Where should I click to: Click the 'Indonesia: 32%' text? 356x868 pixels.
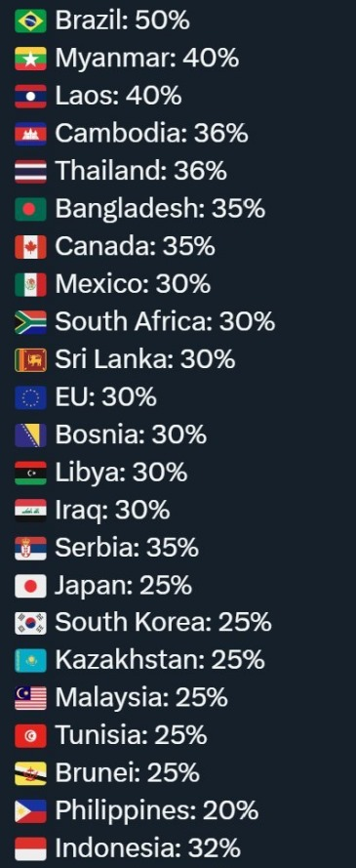[147, 849]
